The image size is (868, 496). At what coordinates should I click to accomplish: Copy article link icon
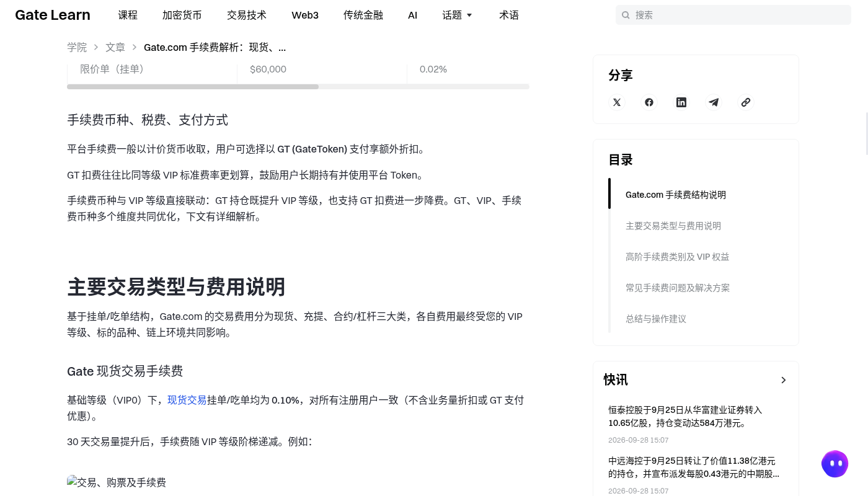746,102
